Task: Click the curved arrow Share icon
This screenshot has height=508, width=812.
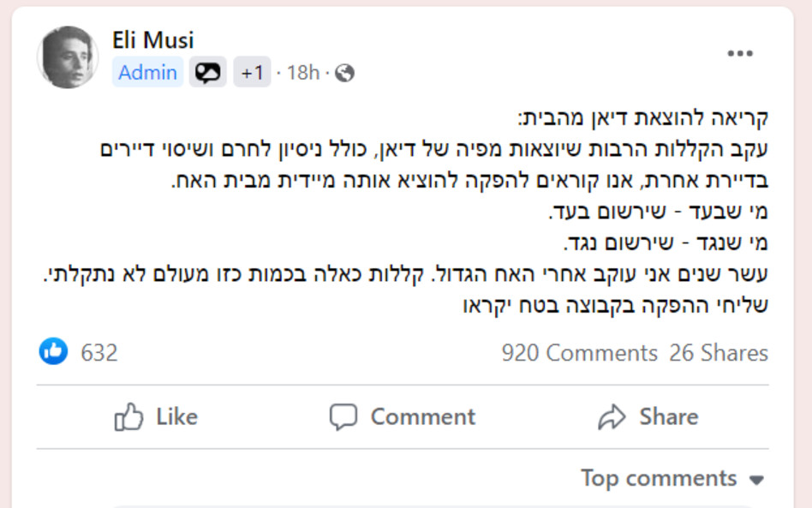Action: pos(612,416)
